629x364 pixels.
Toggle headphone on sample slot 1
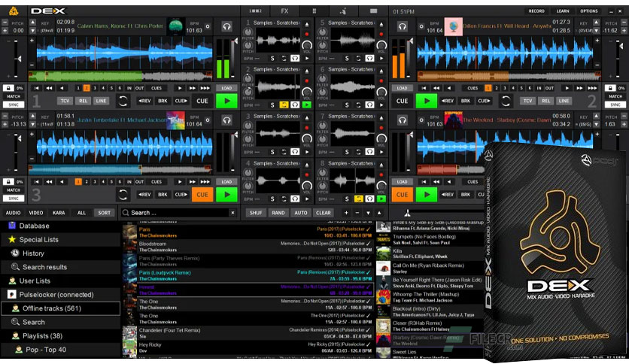click(295, 58)
